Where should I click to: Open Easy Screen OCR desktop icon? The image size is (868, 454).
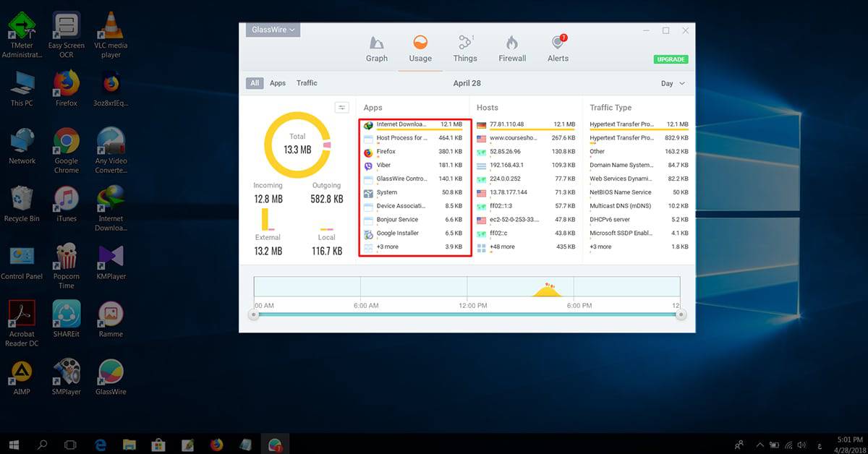[66, 35]
